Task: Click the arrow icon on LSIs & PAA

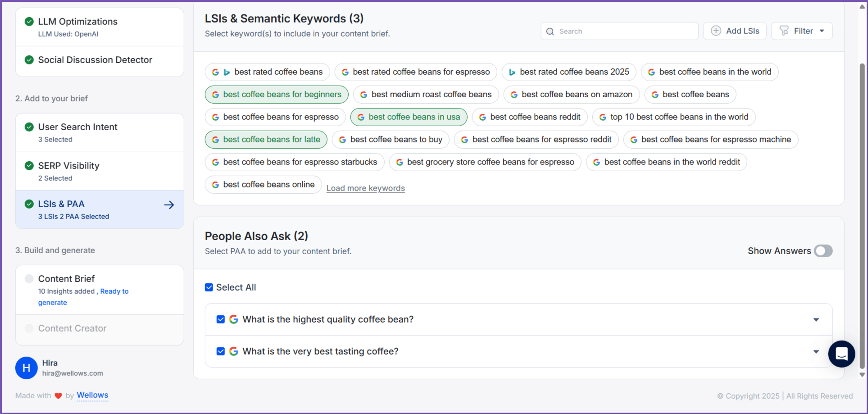Action: pyautogui.click(x=169, y=205)
